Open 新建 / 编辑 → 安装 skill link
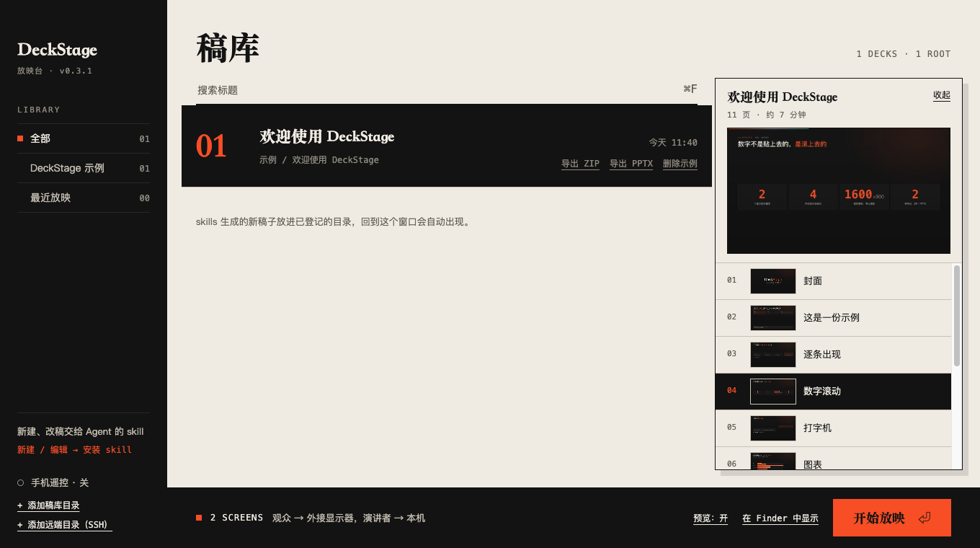Image resolution: width=980 pixels, height=548 pixels. coord(74,449)
